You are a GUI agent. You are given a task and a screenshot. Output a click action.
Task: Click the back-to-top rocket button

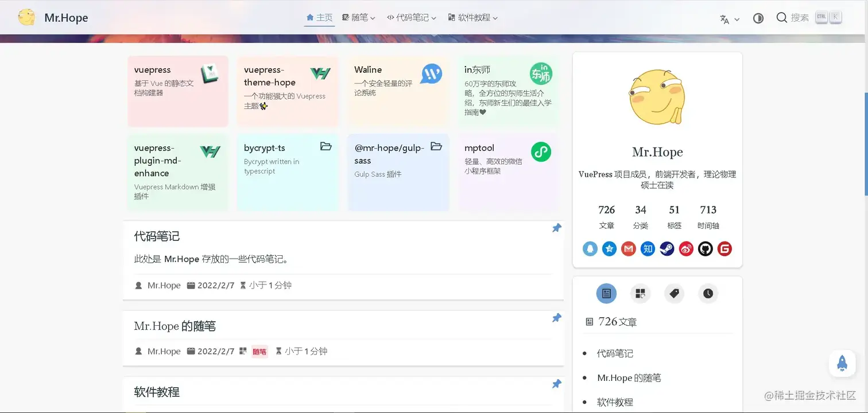point(842,363)
